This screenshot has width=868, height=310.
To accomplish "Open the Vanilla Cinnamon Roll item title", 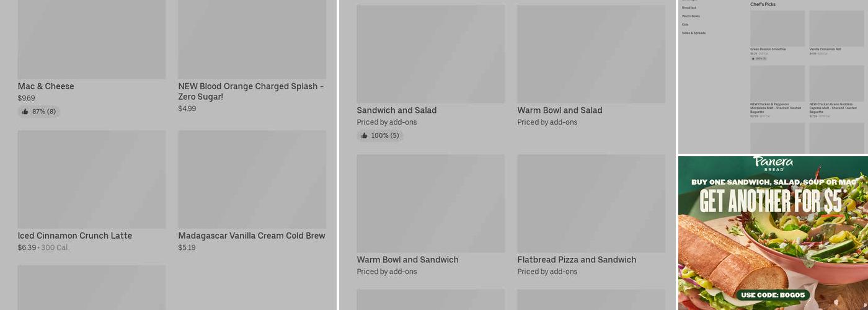I will coord(825,49).
